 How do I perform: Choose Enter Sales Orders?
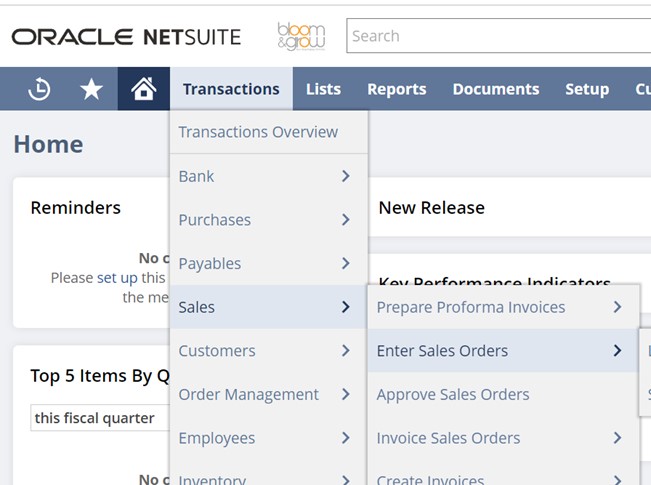click(x=442, y=351)
